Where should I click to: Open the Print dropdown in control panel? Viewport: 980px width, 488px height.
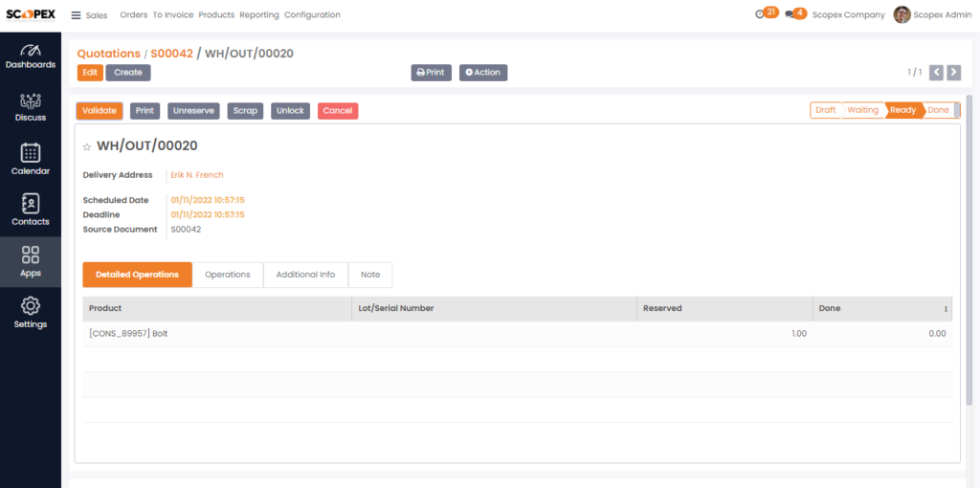pos(431,73)
